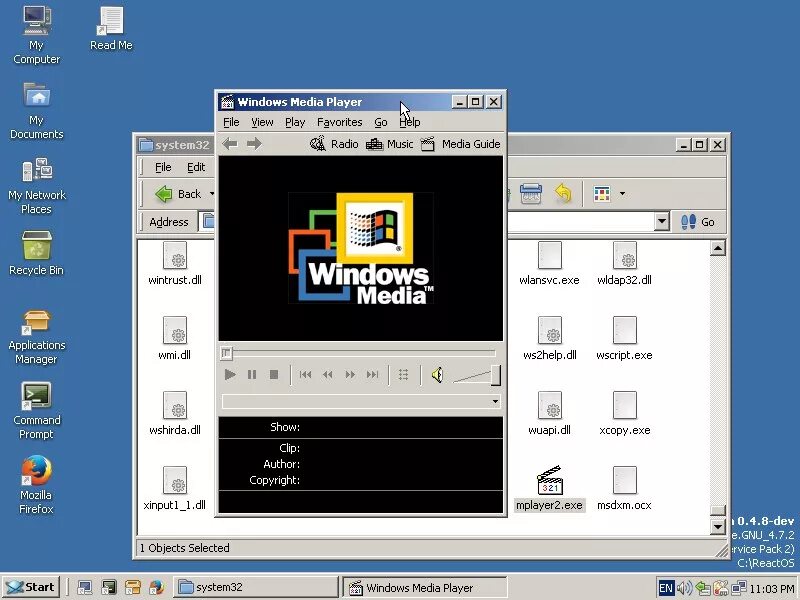Click the seek bar thumb
This screenshot has width=800, height=600.
226,353
